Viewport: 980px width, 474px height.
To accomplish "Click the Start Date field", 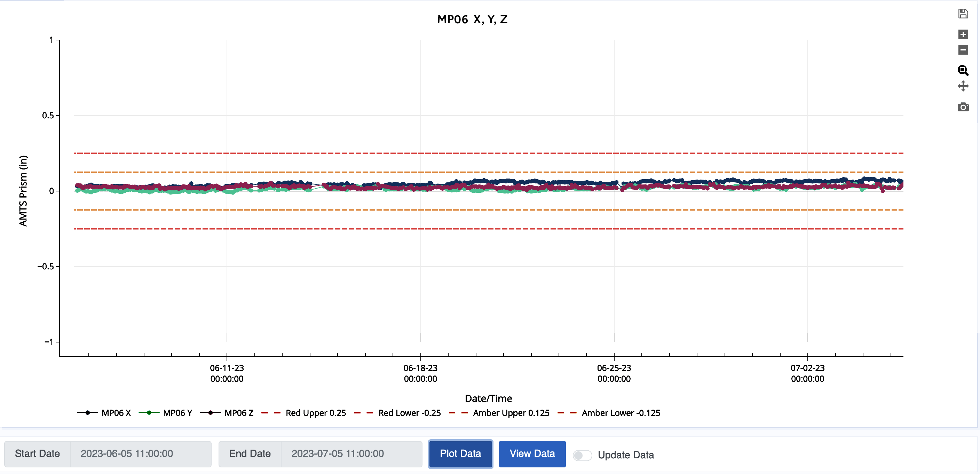I will [140, 453].
